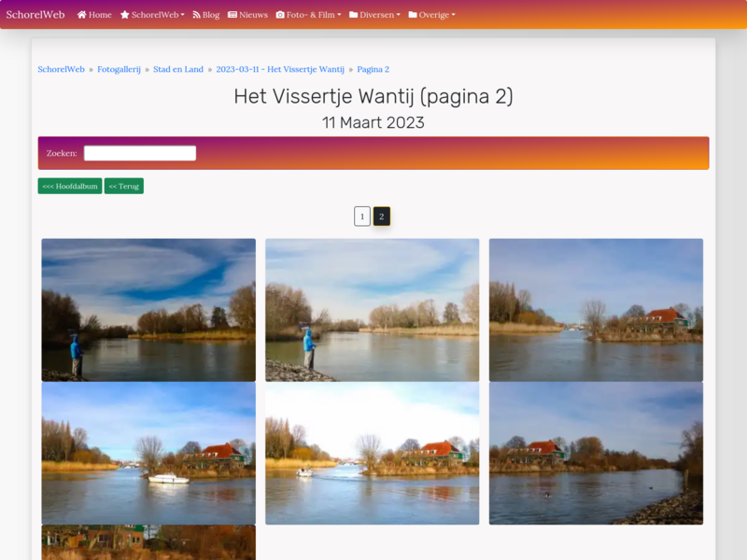This screenshot has height=560, width=747.
Task: Open photo of red-roofed house, no boat
Action: [x=596, y=310]
